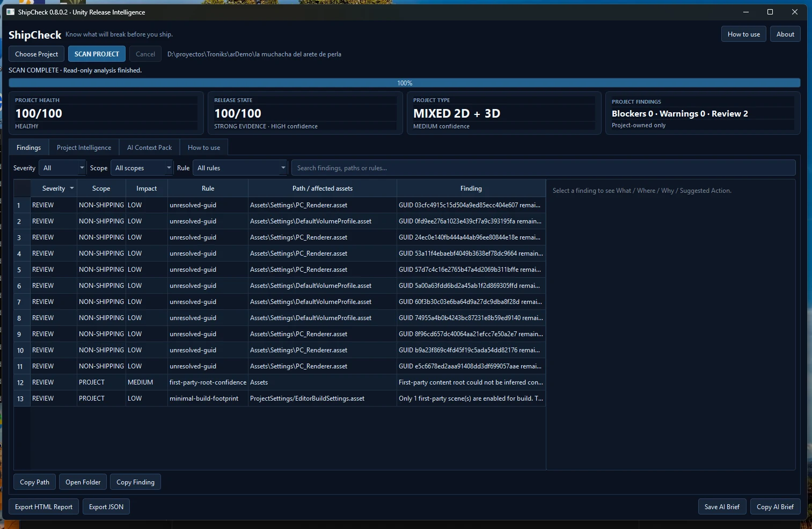Image resolution: width=812 pixels, height=529 pixels.
Task: Click the Finding column header
Action: [x=471, y=189]
